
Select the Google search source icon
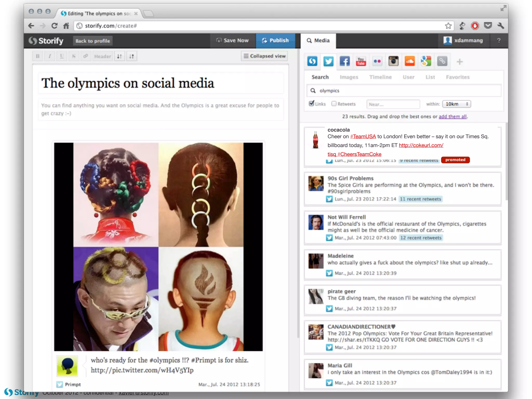click(426, 62)
